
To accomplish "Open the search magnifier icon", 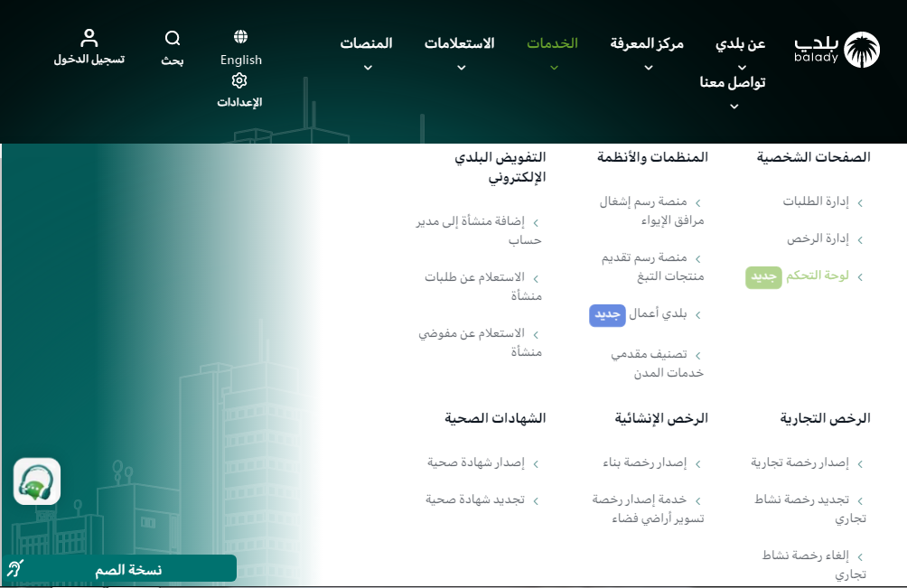I will (x=173, y=38).
